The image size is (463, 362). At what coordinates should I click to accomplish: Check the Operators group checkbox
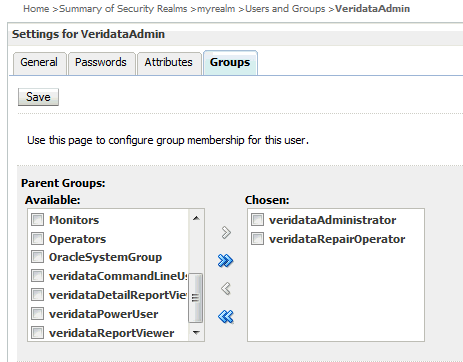click(x=37, y=239)
